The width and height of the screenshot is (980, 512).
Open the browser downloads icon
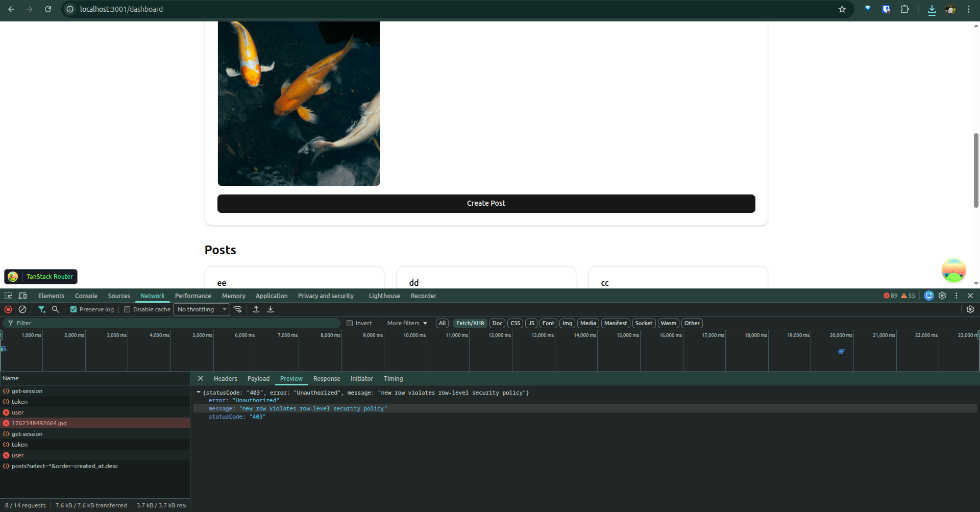tap(932, 10)
